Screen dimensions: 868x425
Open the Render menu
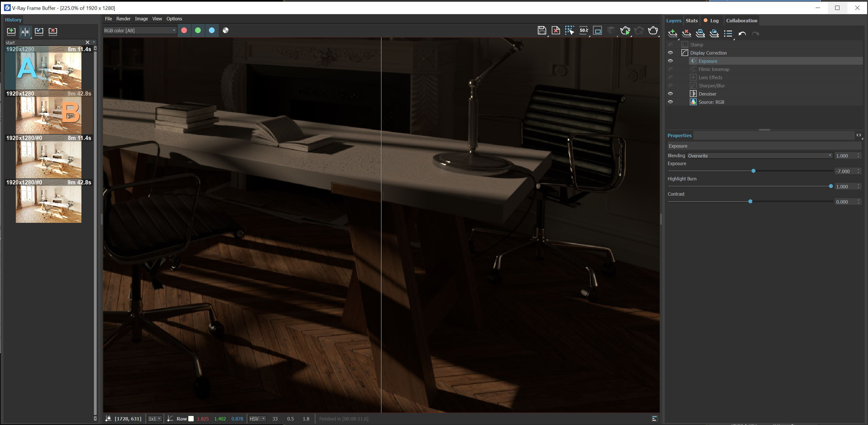123,19
